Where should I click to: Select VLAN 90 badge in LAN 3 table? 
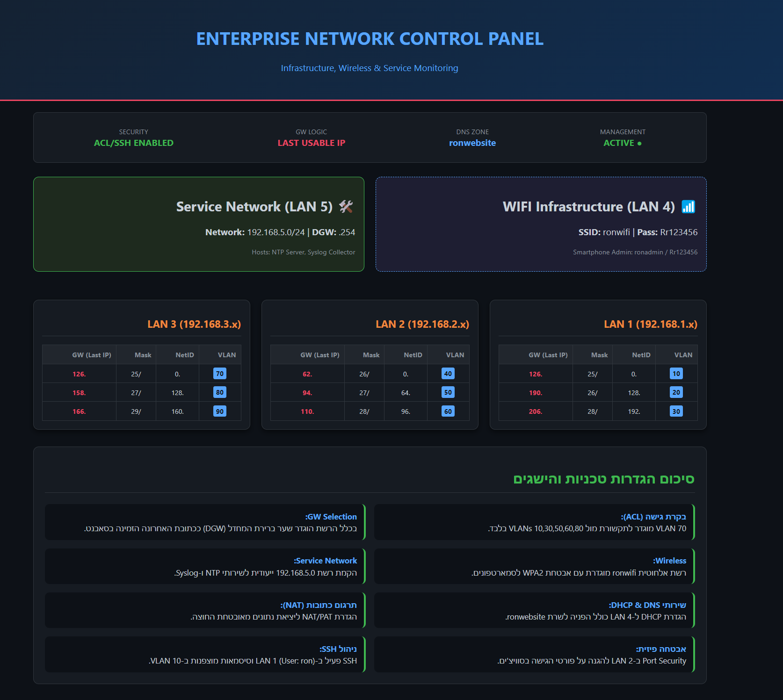coord(220,411)
